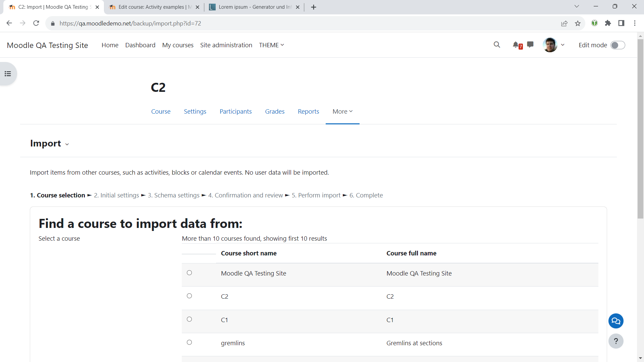Viewport: 644px width, 362px height.
Task: Close the Edit course tab
Action: tap(197, 7)
